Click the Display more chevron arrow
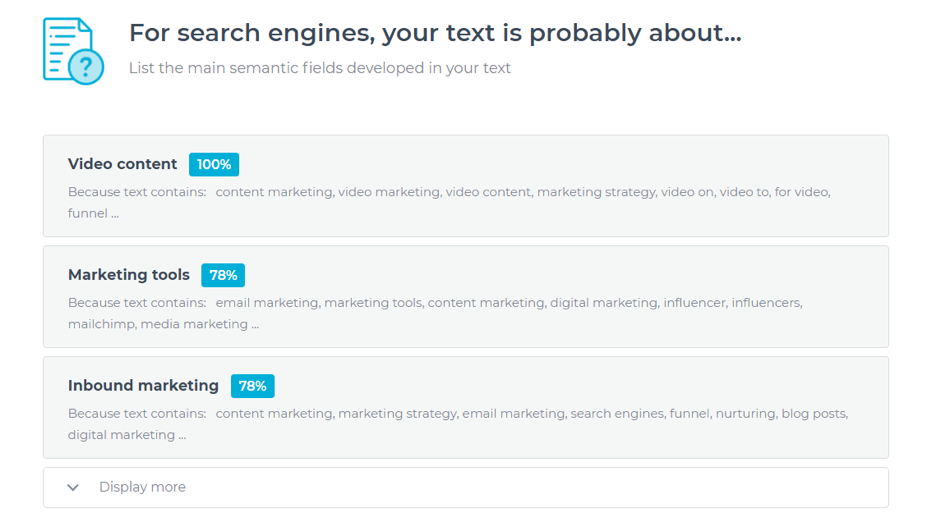 point(73,487)
